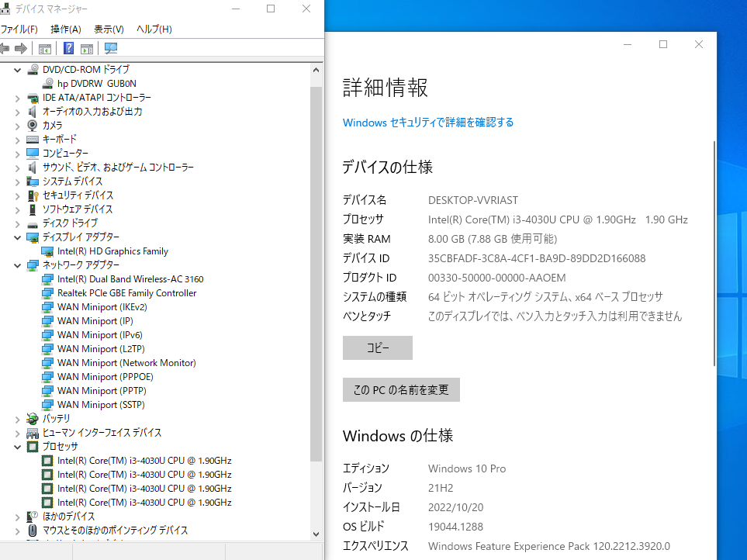Click edition value Windows 10 Pro
The width and height of the screenshot is (747, 560).
click(x=467, y=468)
